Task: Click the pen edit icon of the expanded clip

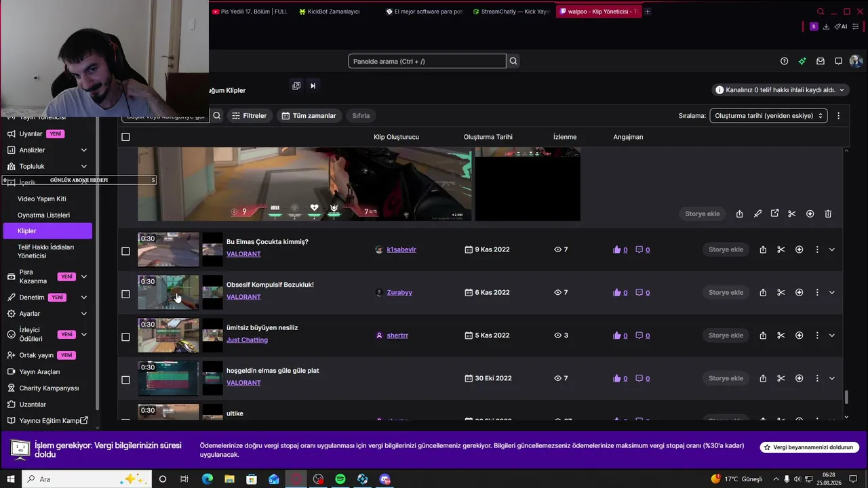Action: 757,213
